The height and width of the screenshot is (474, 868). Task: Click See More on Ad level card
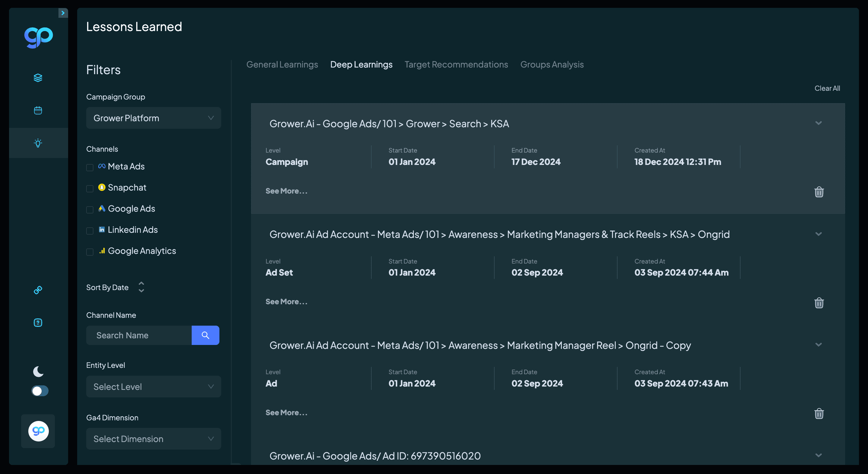[x=286, y=412]
